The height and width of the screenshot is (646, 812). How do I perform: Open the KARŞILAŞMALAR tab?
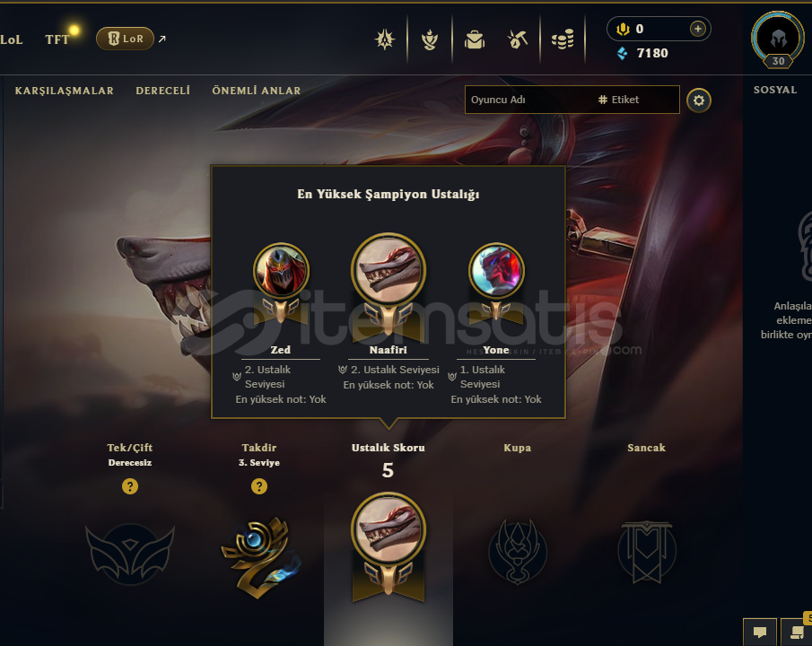click(x=65, y=91)
